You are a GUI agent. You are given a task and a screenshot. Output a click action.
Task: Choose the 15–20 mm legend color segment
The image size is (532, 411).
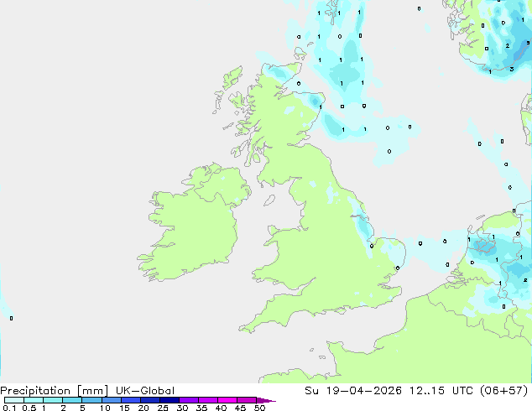tap(130, 400)
